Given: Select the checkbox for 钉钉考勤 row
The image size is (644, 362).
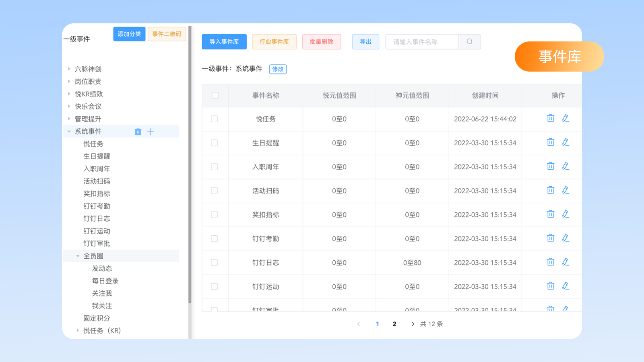Looking at the screenshot, I should pyautogui.click(x=215, y=239).
